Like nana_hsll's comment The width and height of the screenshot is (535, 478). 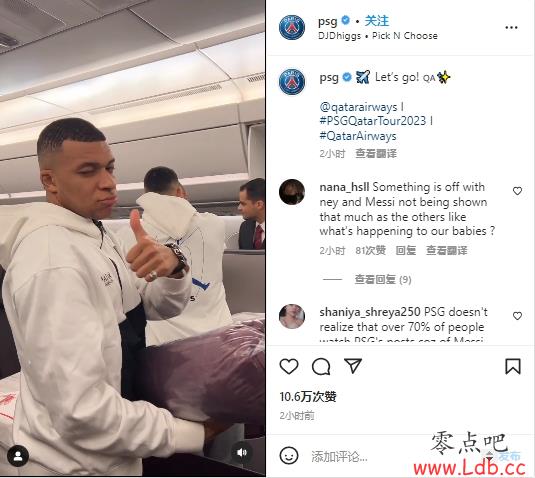pyautogui.click(x=517, y=191)
